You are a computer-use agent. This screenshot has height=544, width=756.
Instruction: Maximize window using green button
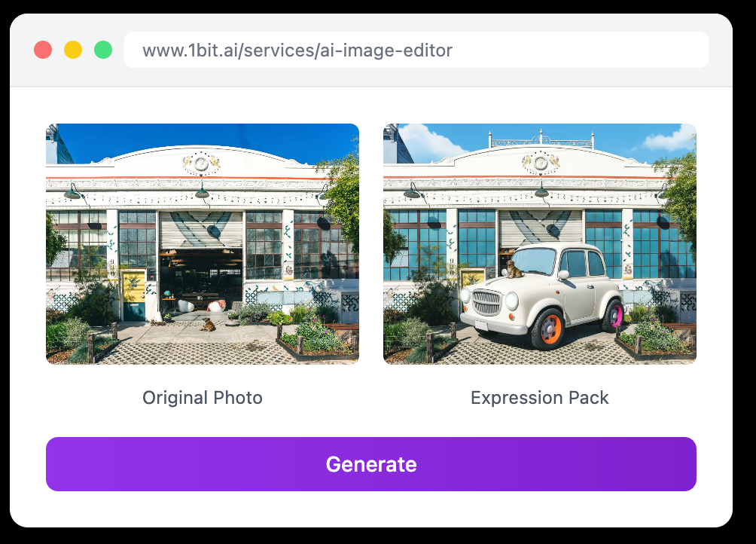(102, 50)
